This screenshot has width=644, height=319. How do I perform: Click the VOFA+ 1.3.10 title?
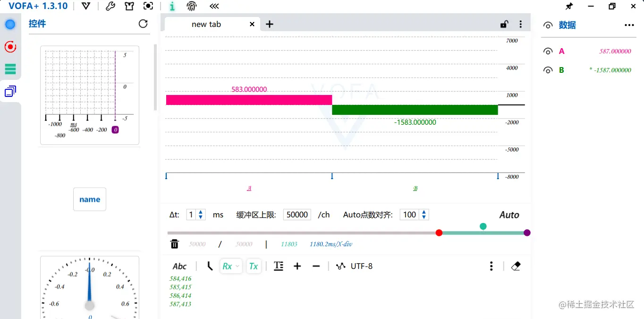click(x=38, y=6)
